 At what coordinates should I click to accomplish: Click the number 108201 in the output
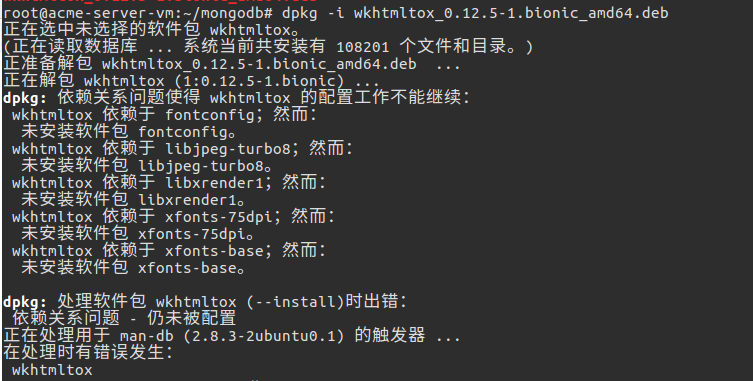[x=363, y=47]
